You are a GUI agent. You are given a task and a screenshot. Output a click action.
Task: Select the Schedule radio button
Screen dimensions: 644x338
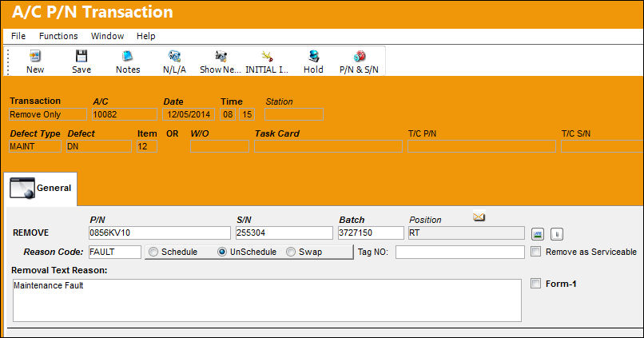pyautogui.click(x=153, y=252)
